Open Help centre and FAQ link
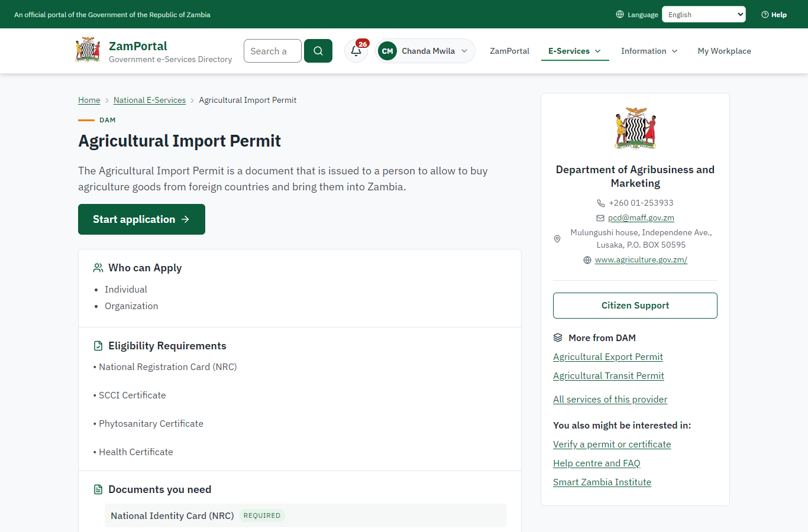Viewport: 808px width, 532px height. 597,463
